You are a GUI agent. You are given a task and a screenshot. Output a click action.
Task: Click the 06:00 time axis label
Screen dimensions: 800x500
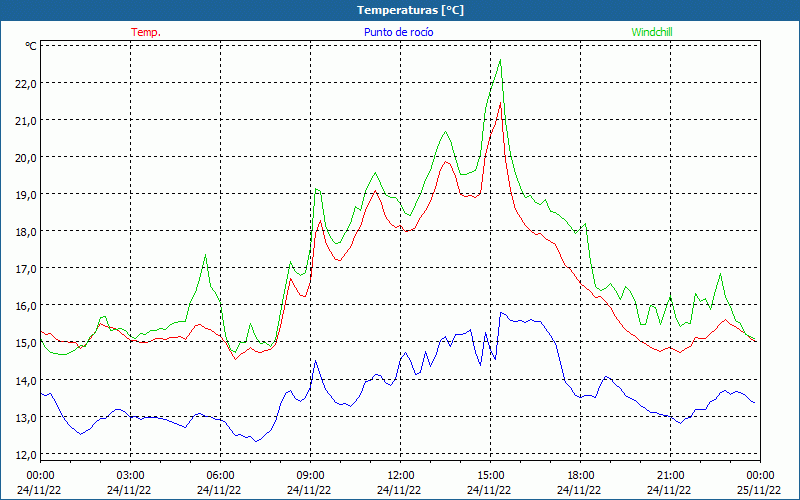pyautogui.click(x=220, y=476)
